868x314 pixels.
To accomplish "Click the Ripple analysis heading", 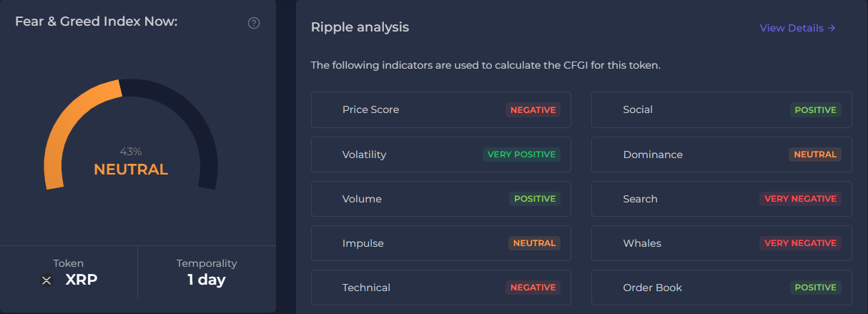I will (x=360, y=27).
